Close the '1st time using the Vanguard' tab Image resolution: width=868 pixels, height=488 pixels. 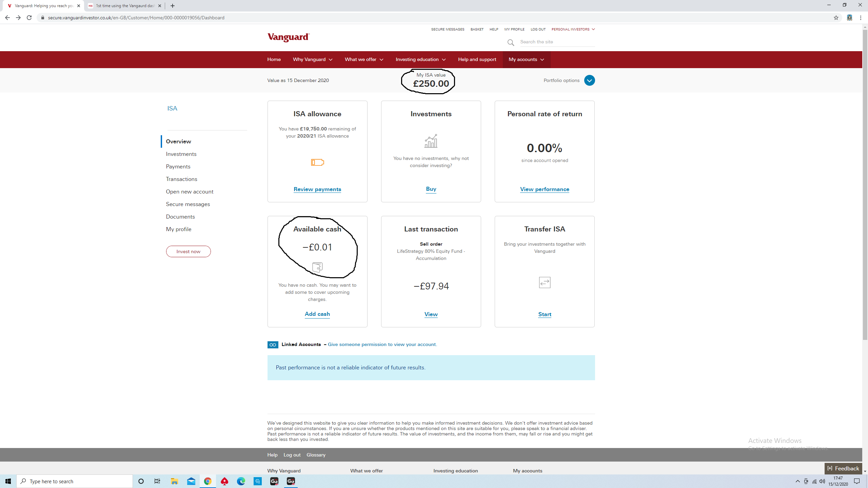pos(160,6)
